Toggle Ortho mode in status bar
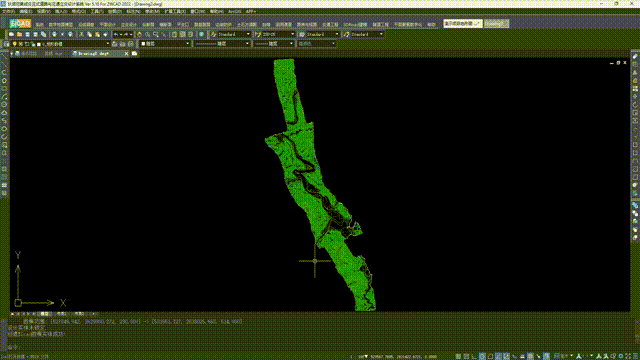This screenshot has width=640, height=360. 474,356
